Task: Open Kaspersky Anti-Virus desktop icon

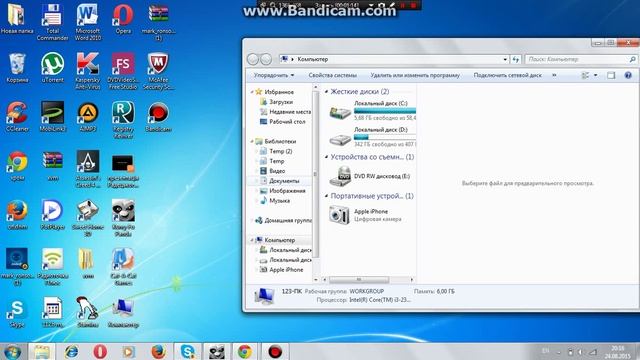Action: pos(87,71)
